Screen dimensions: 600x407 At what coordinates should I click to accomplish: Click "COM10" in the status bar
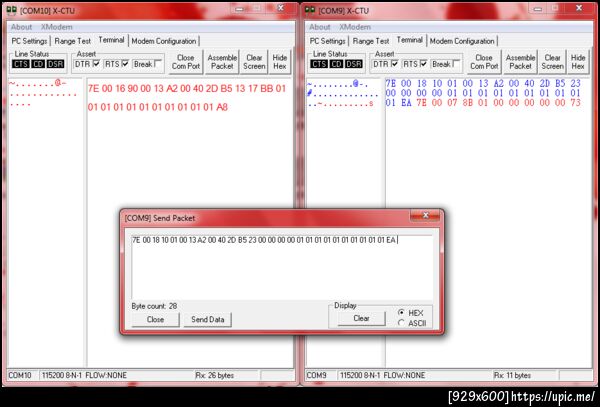tap(20, 375)
